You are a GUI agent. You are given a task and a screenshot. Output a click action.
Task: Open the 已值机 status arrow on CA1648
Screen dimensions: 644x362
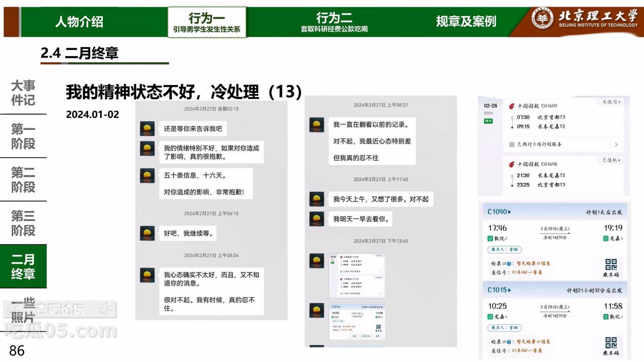click(619, 160)
